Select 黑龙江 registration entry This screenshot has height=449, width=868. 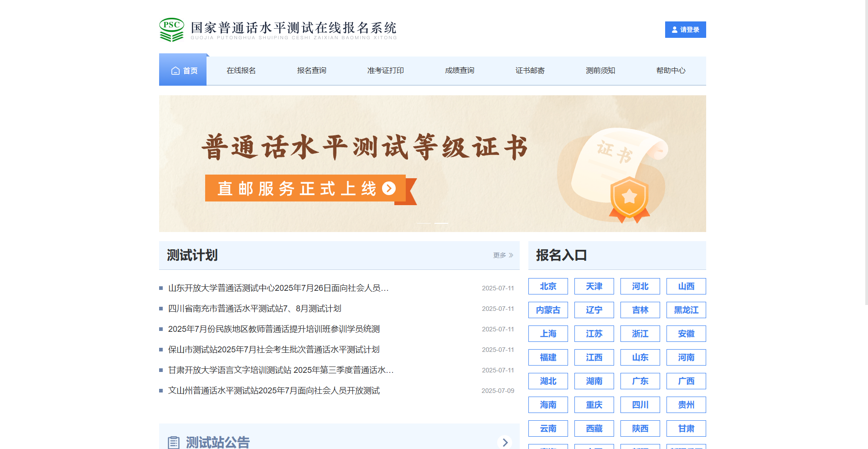(x=686, y=310)
